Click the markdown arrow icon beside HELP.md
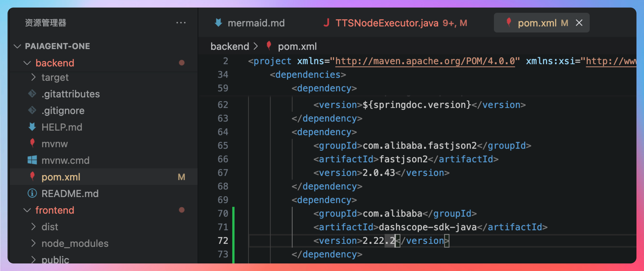Image resolution: width=644 pixels, height=271 pixels. coord(32,127)
